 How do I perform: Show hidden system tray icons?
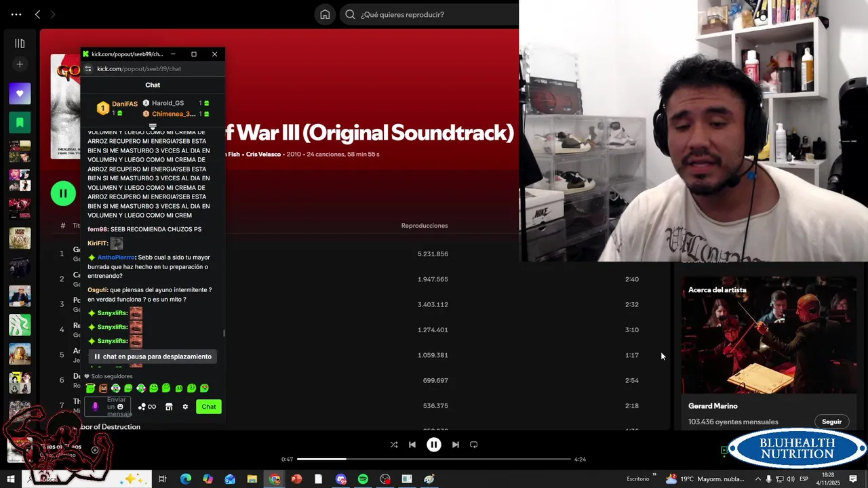[x=758, y=479]
